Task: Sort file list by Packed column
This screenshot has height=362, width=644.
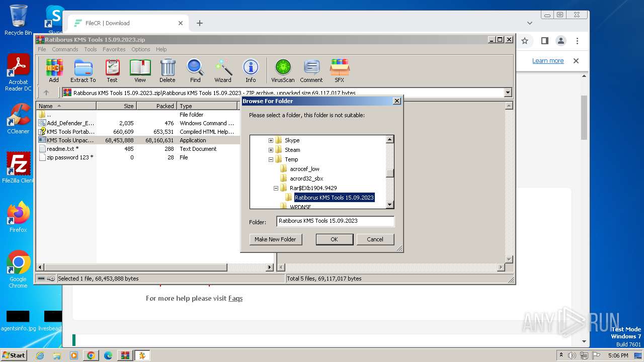Action: coord(156,106)
